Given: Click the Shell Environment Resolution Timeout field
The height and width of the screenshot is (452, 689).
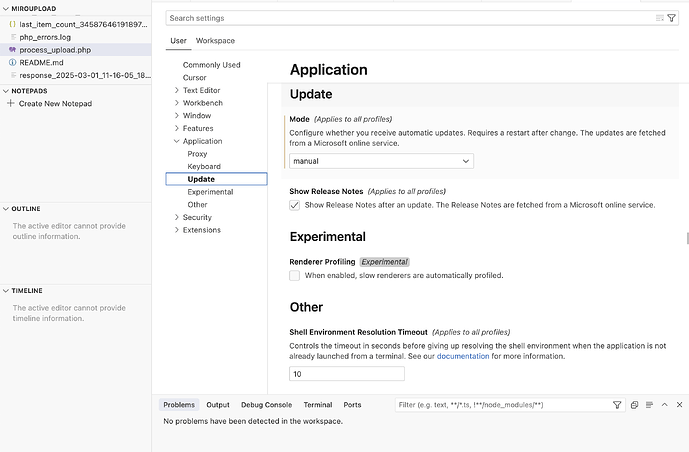Looking at the screenshot, I should pos(347,374).
